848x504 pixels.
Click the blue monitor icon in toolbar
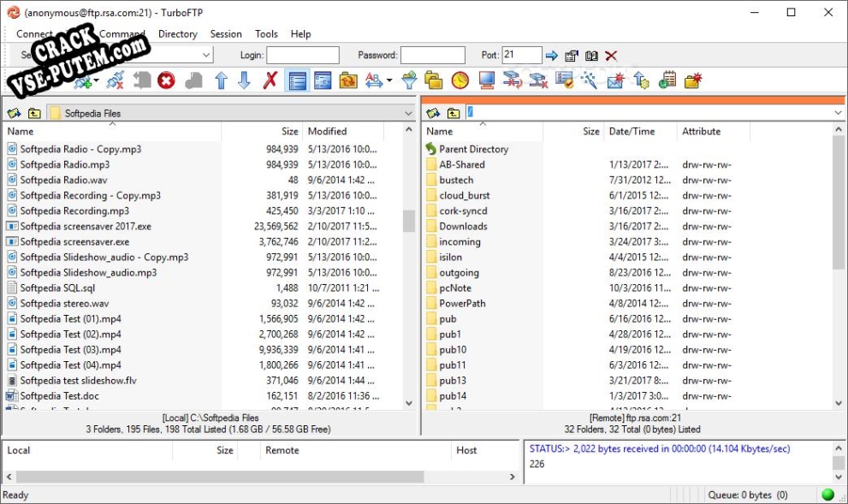tap(486, 80)
